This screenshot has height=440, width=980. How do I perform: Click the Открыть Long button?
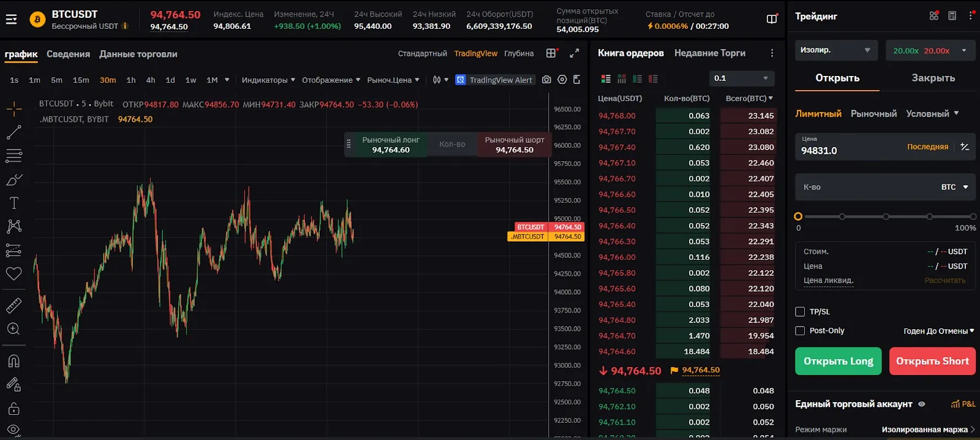tap(838, 361)
